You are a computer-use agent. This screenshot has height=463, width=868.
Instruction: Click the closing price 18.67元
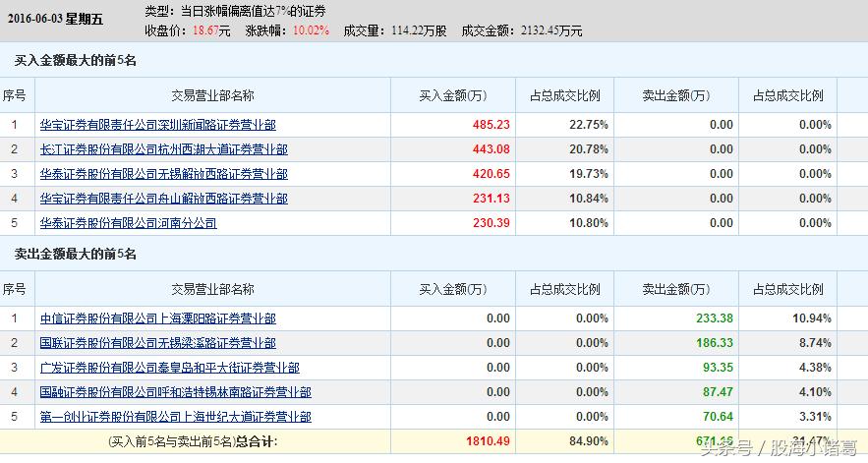[x=211, y=30]
